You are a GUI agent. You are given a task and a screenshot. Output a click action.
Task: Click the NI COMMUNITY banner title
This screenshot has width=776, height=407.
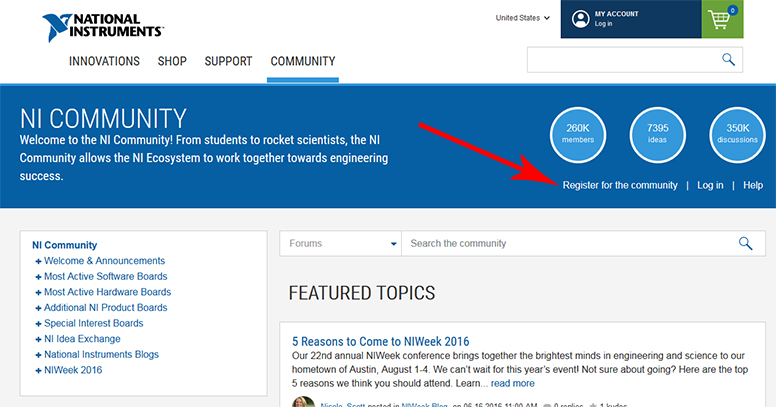tap(103, 119)
